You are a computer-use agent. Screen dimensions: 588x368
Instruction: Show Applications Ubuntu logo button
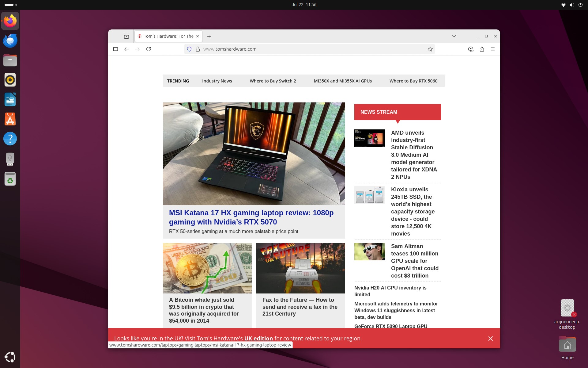tap(10, 357)
